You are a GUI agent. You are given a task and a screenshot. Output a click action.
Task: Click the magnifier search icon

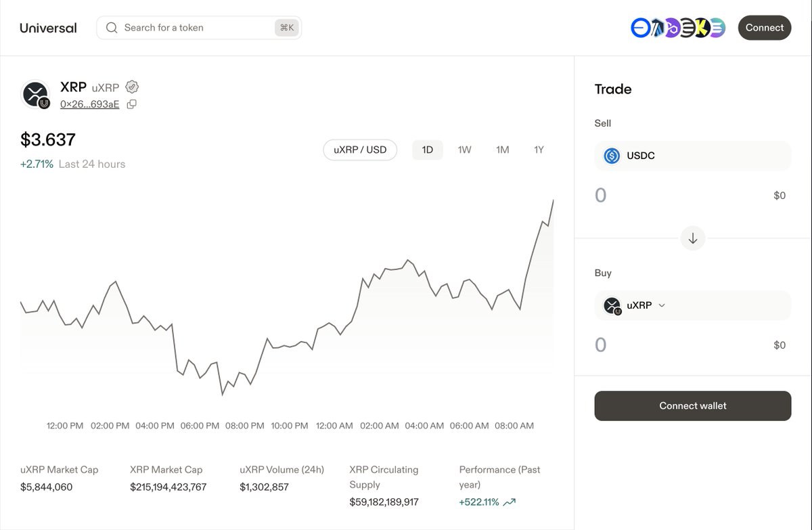tap(112, 28)
